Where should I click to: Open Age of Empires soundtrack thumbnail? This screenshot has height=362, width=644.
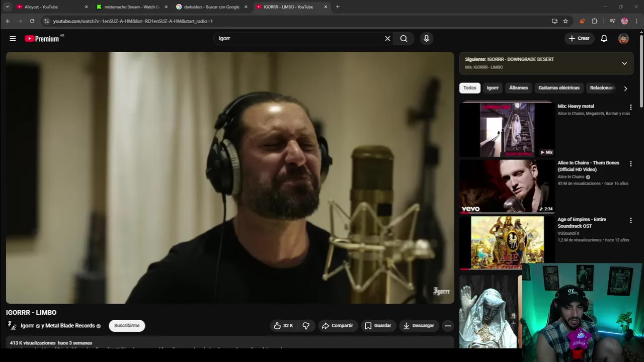507,242
